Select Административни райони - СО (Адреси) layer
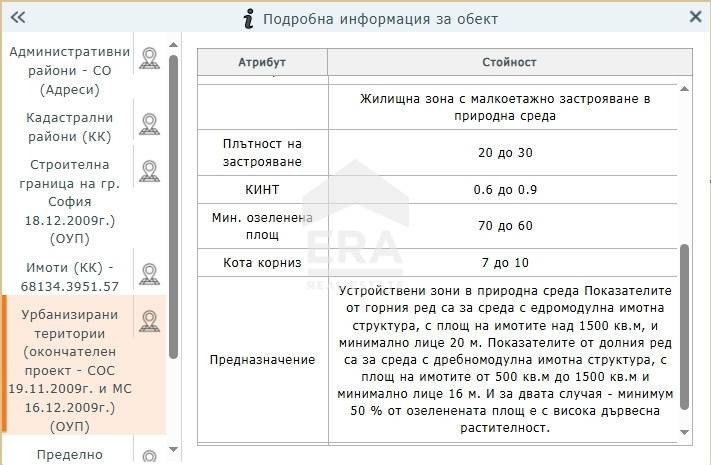The width and height of the screenshot is (711, 465). 69,70
